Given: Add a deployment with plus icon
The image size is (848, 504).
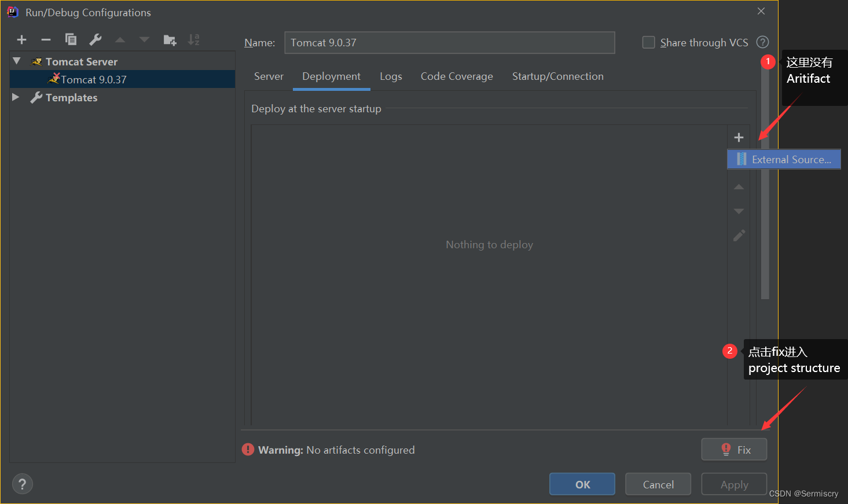Looking at the screenshot, I should pos(739,137).
